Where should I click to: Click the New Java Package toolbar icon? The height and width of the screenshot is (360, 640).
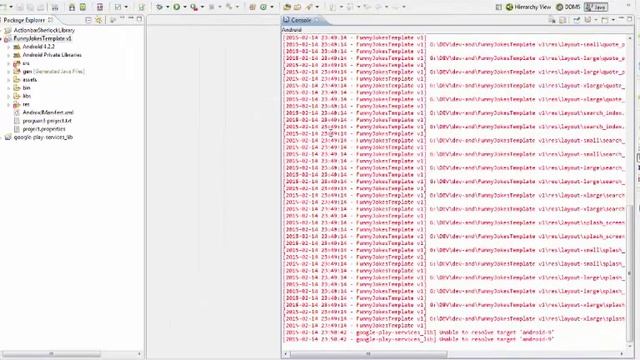(x=253, y=7)
